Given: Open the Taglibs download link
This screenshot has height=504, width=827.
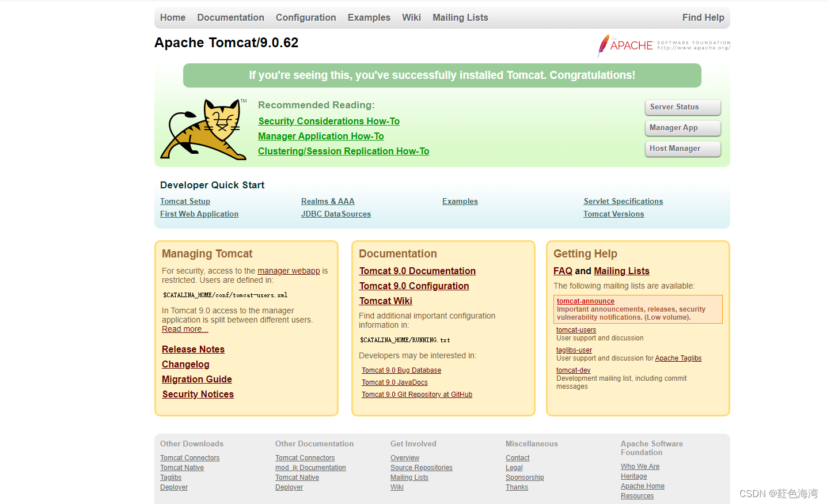Looking at the screenshot, I should click(x=170, y=478).
